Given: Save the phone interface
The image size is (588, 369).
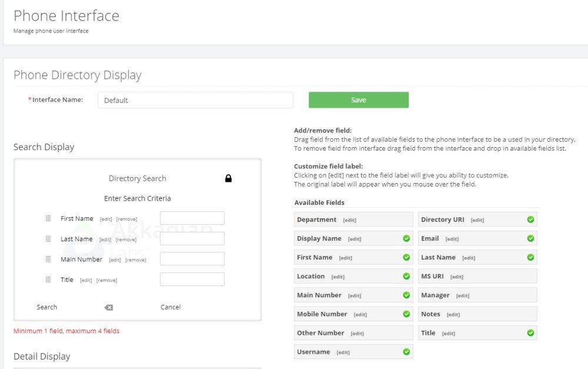Looking at the screenshot, I should [x=359, y=100].
